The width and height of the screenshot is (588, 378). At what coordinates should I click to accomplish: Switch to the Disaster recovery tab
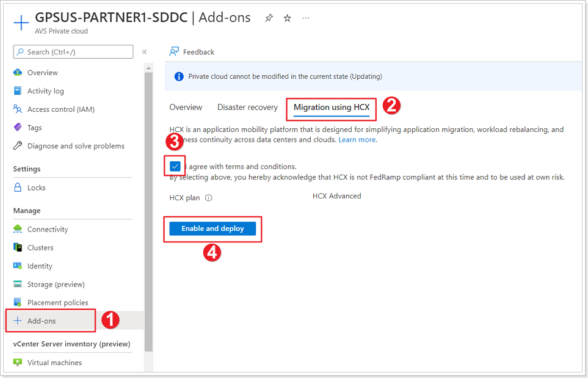[247, 107]
